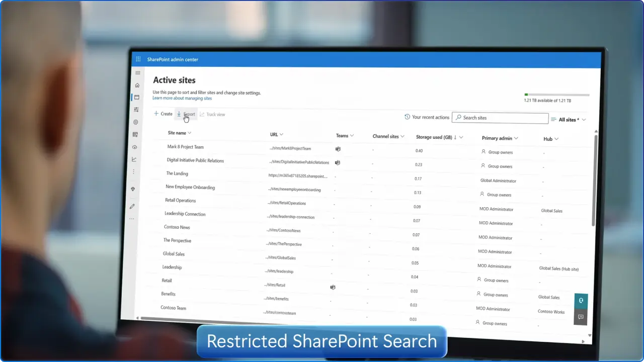The image size is (644, 362).
Task: Open the app launcher waffle icon
Action: 138,59
